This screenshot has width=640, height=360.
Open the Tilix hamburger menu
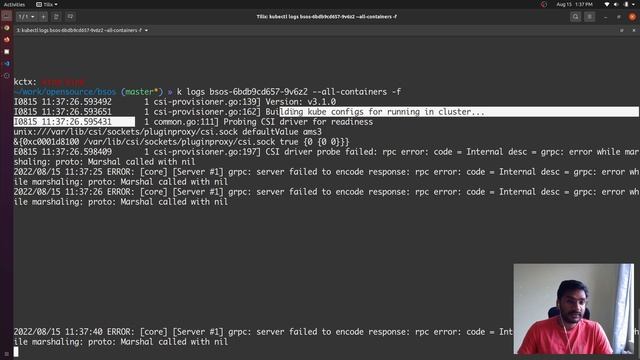pos(589,17)
